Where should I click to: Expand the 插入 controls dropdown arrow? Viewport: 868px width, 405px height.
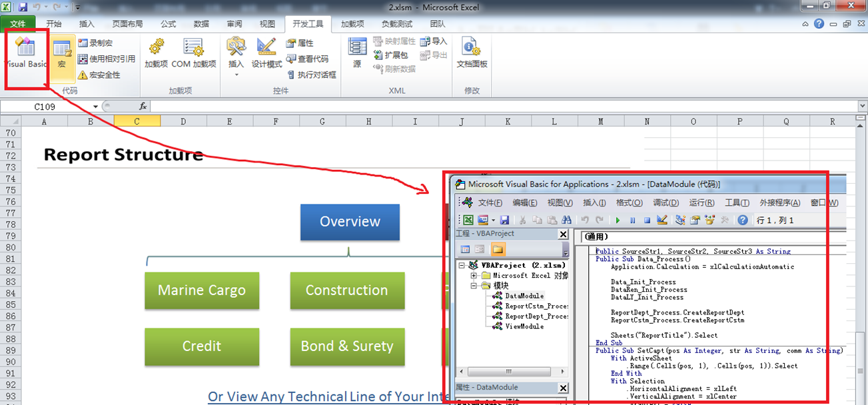[x=236, y=75]
